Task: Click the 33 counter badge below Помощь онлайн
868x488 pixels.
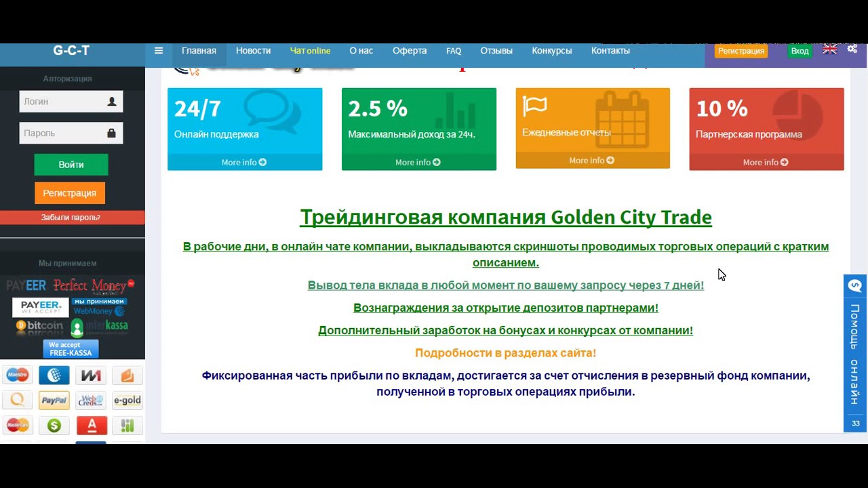Action: (x=856, y=424)
